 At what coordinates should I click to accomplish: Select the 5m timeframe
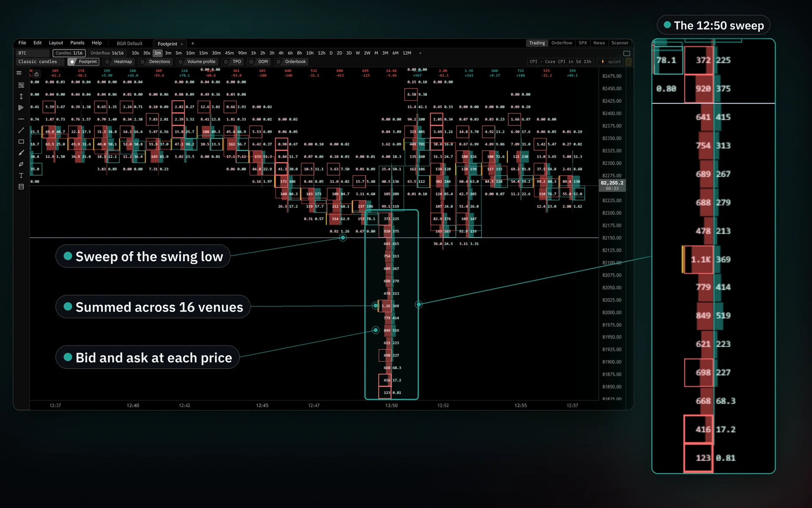pos(178,53)
